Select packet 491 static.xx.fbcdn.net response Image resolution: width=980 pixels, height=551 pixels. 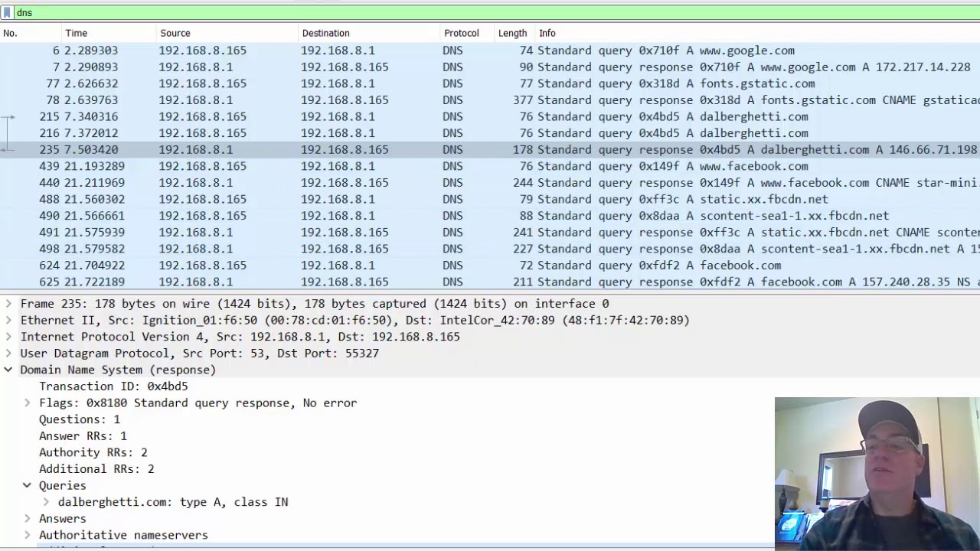[x=490, y=233]
